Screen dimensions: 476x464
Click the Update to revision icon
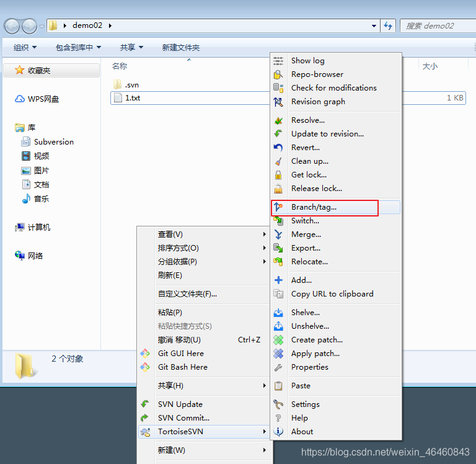pos(278,134)
